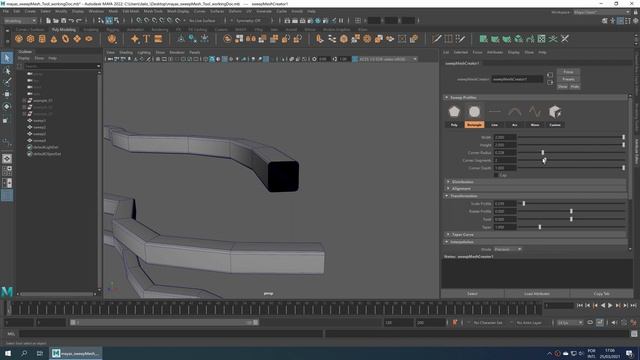
Task: Toggle snap to grids in status line
Action: 139,20
